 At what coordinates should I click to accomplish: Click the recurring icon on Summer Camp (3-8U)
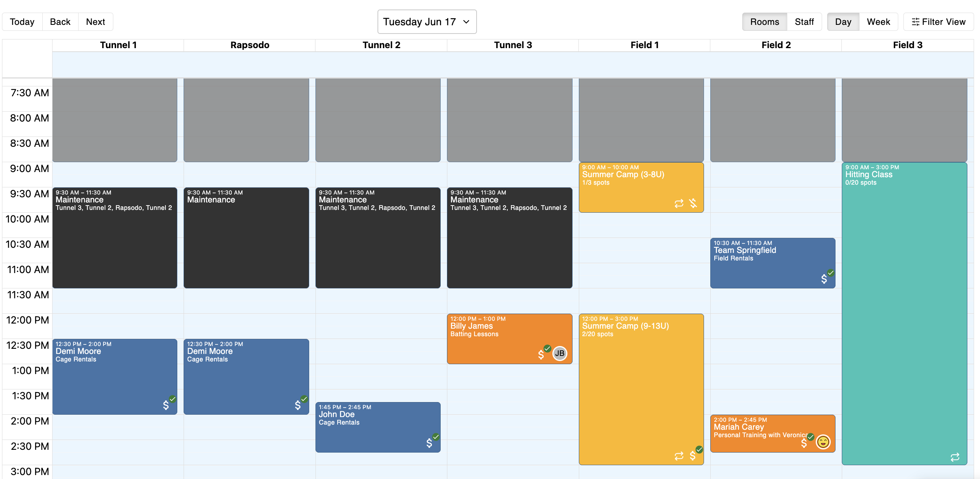(x=679, y=204)
